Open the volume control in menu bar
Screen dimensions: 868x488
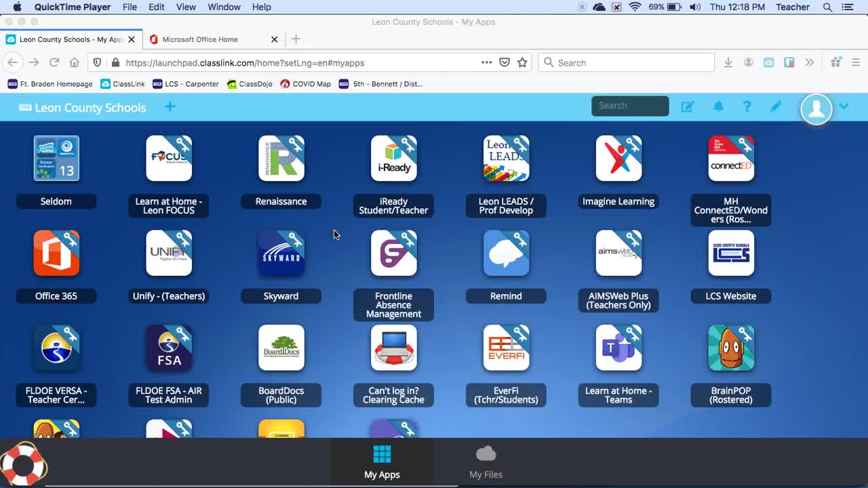click(x=695, y=7)
